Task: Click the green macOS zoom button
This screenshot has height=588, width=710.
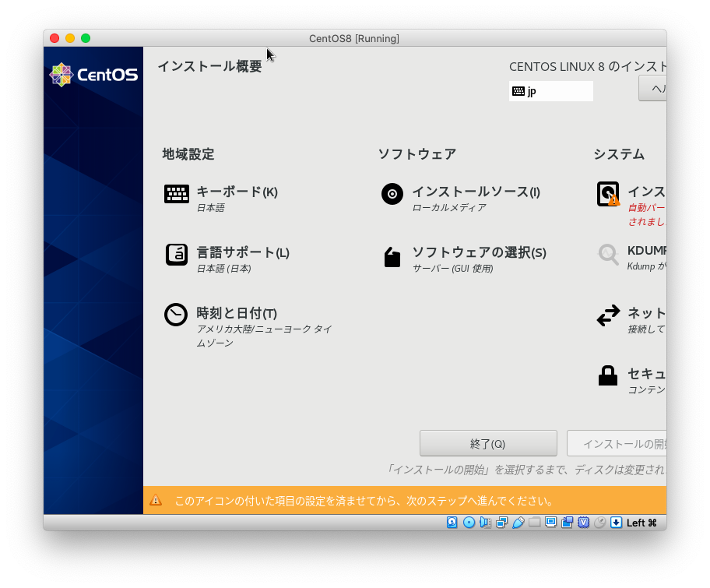Action: coord(86,38)
